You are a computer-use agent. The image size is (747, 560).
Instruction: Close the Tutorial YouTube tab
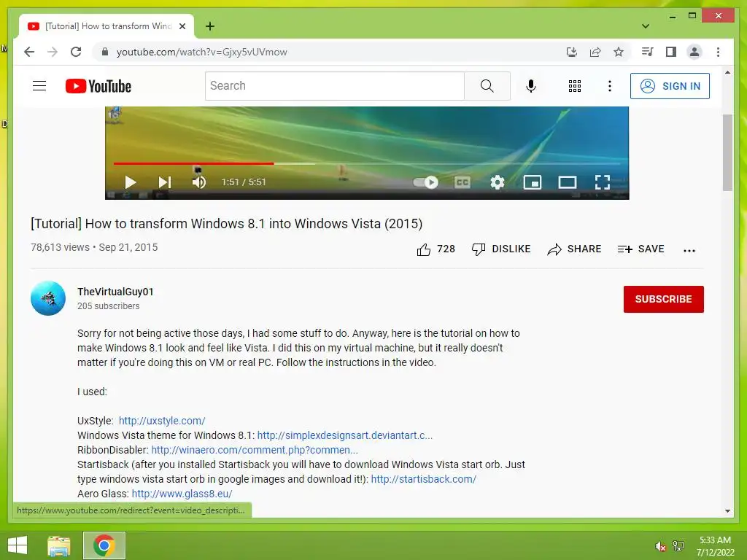click(182, 26)
